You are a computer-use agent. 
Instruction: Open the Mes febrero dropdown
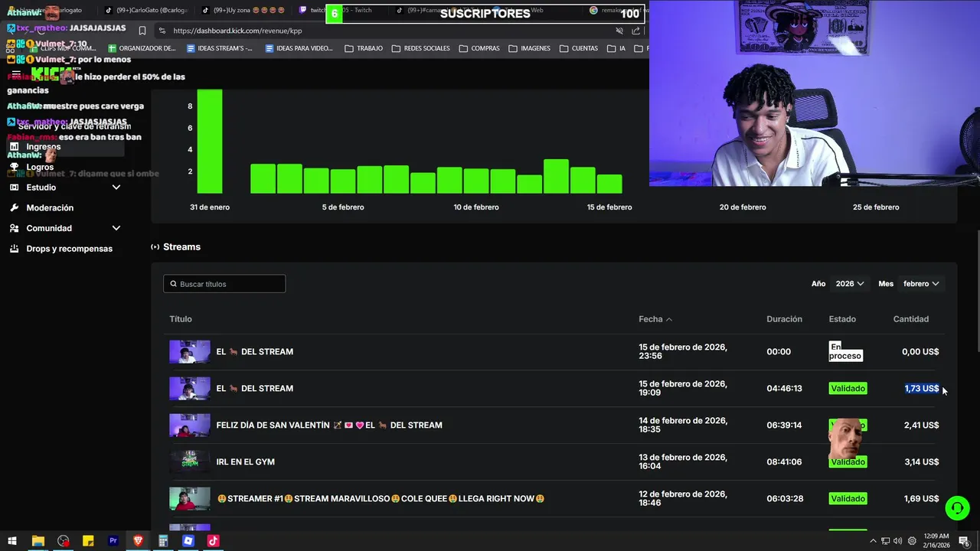[x=921, y=284]
